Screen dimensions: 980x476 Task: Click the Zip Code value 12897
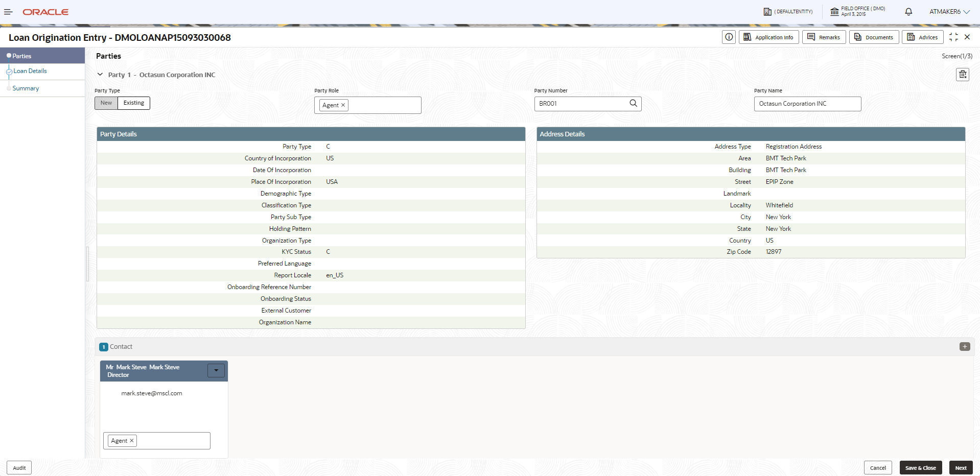pyautogui.click(x=774, y=252)
